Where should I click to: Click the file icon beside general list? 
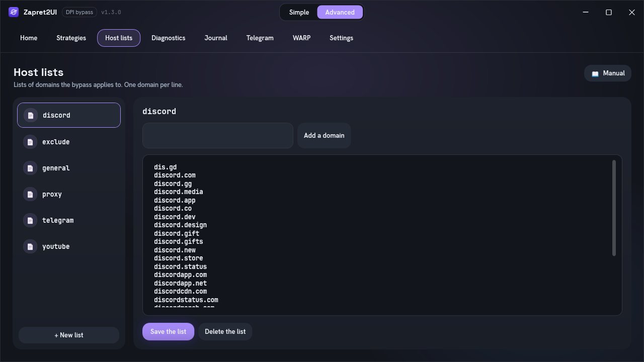coord(30,168)
